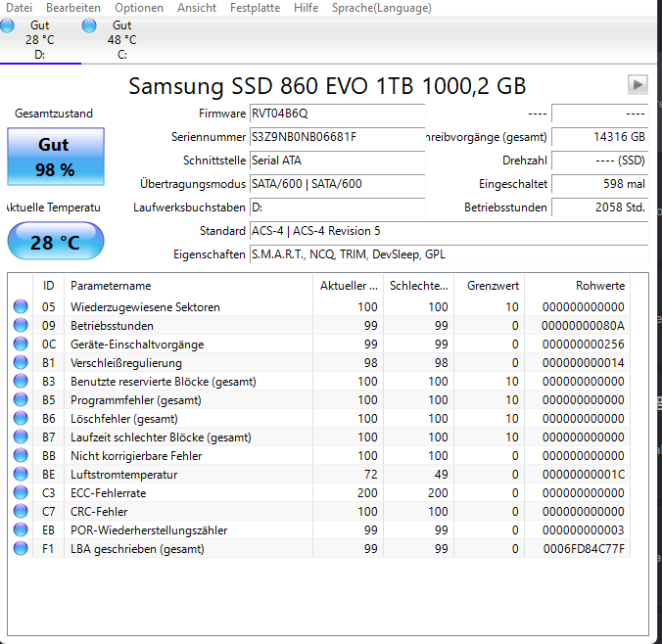Click status orb of Luftstromtemperatur row
Viewport: 662px width, 644px height.
click(x=21, y=474)
